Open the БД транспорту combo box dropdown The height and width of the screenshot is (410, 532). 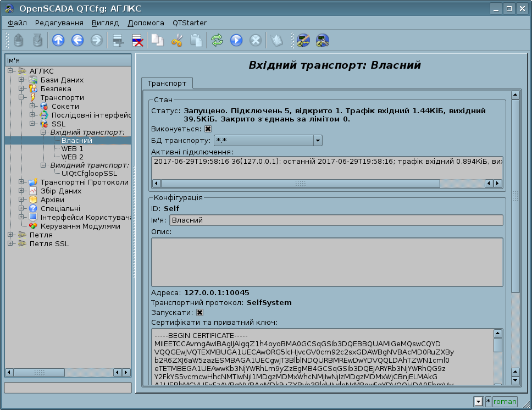(x=318, y=141)
